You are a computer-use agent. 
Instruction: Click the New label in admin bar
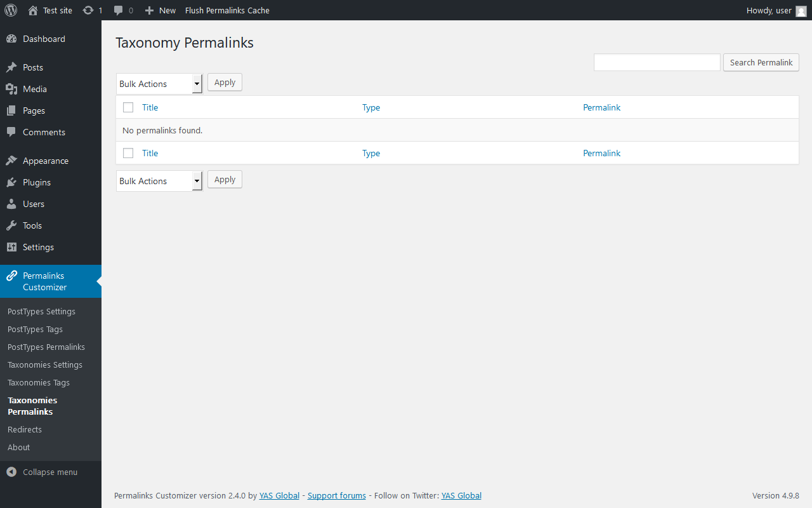(x=167, y=10)
